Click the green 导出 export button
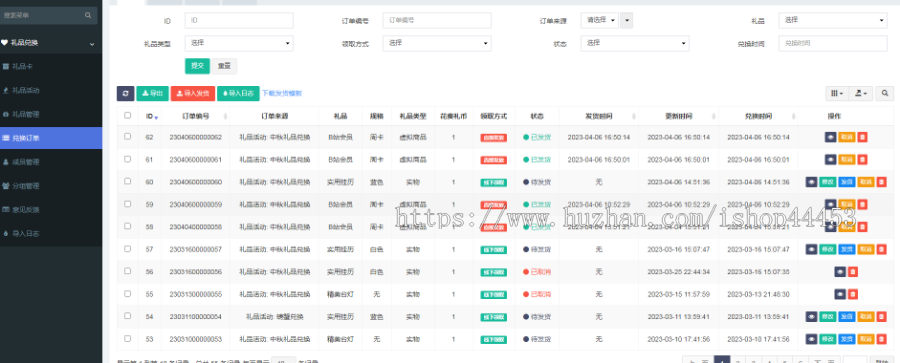This screenshot has height=363, width=900. (x=152, y=94)
